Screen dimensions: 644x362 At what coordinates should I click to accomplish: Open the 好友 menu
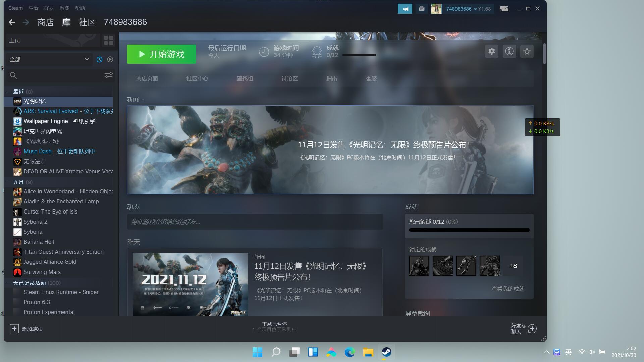point(49,8)
